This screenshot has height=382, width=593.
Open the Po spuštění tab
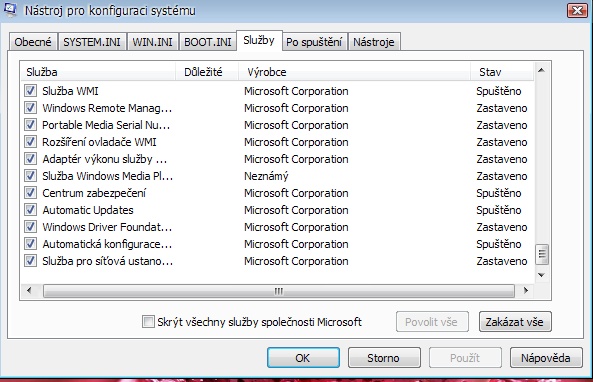click(x=314, y=42)
